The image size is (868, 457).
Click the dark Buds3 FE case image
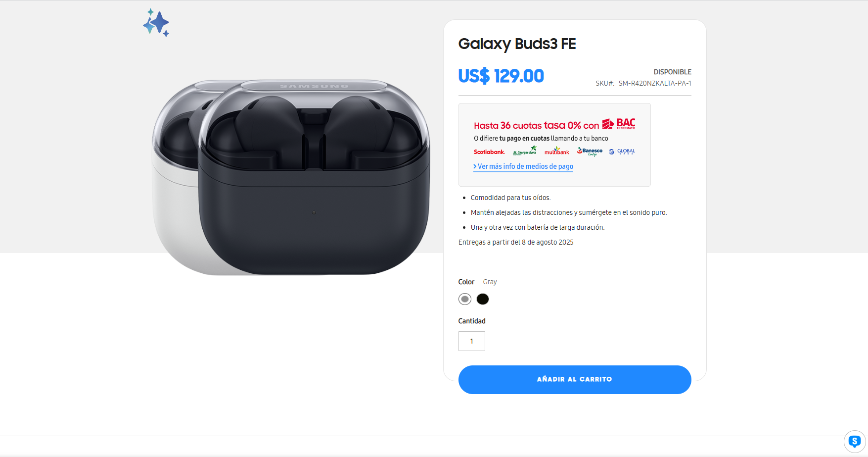coord(314,198)
